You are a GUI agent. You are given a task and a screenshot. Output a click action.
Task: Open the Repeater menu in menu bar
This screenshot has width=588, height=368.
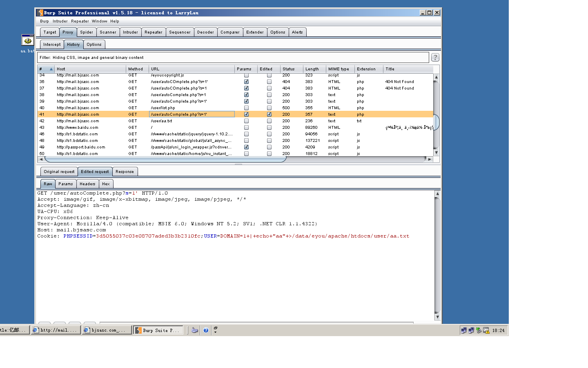point(80,21)
